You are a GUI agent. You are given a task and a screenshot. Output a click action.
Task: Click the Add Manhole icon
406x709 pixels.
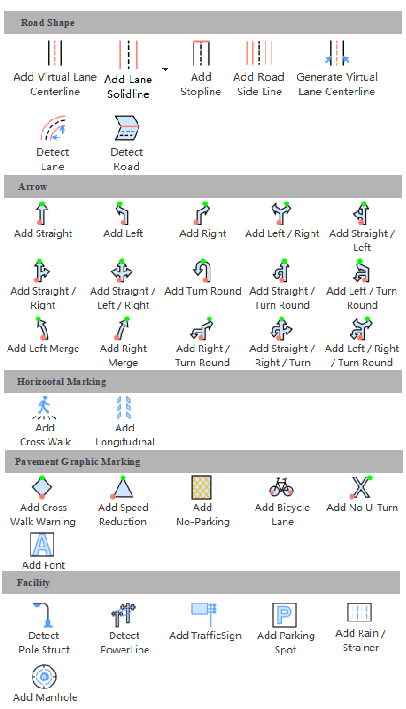(x=44, y=677)
